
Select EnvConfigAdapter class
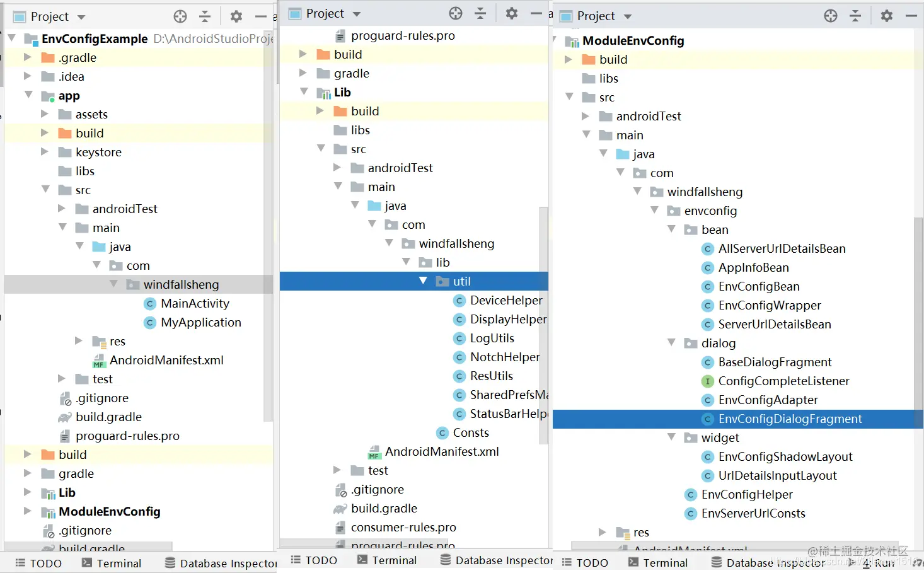[768, 400]
